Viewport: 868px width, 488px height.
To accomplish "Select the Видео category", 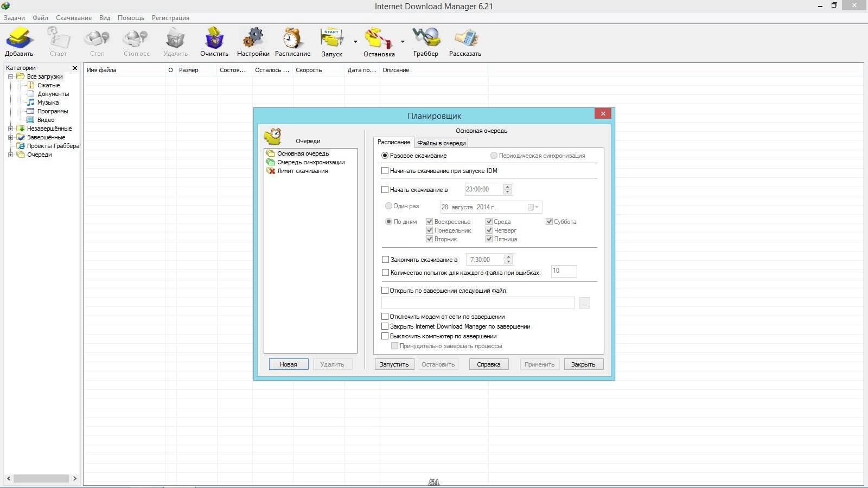I will (x=46, y=120).
